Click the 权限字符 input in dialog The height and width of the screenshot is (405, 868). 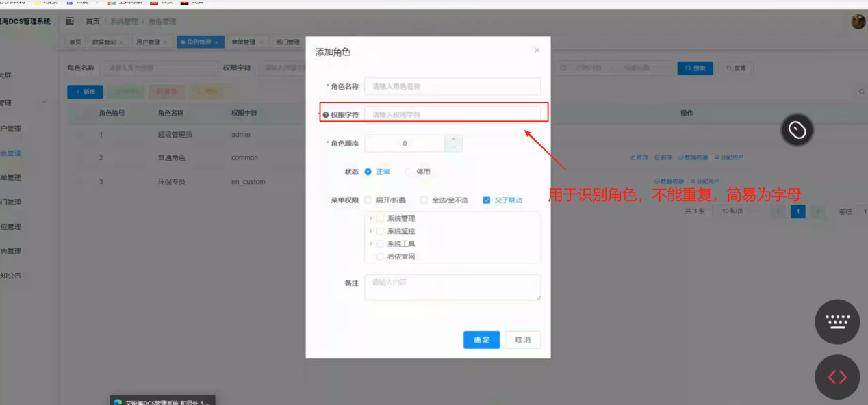tap(452, 114)
